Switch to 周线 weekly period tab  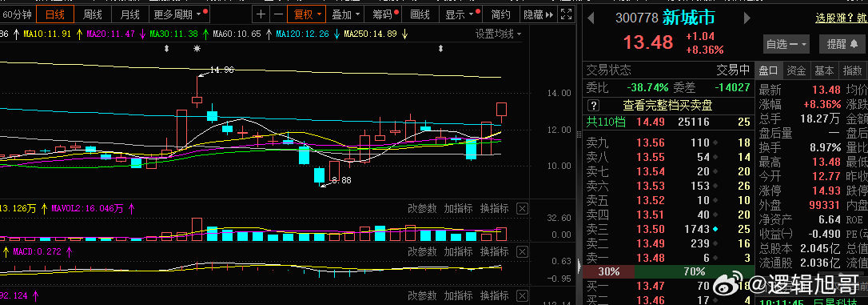point(93,14)
